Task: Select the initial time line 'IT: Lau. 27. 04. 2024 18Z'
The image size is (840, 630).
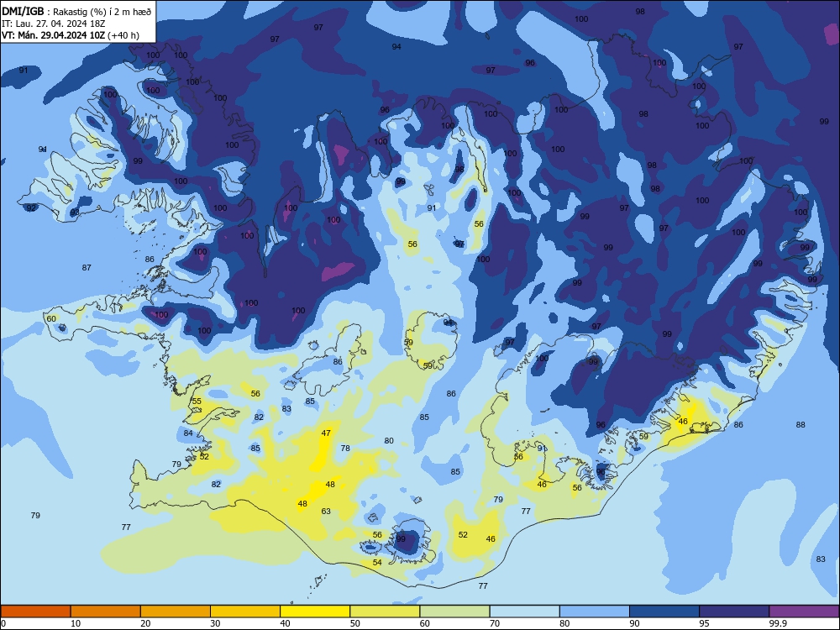Action: coord(52,24)
